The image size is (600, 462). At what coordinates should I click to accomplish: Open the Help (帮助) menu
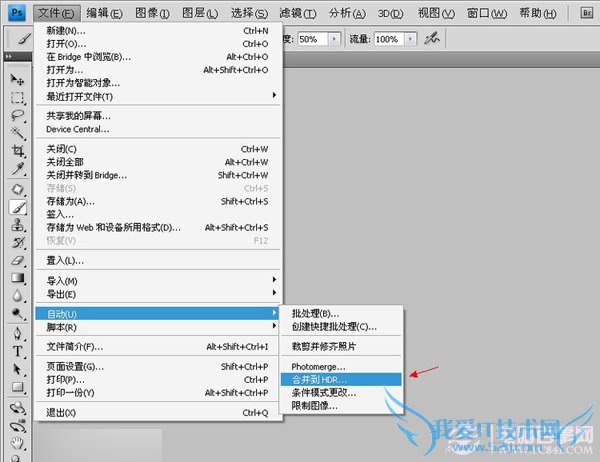click(538, 13)
